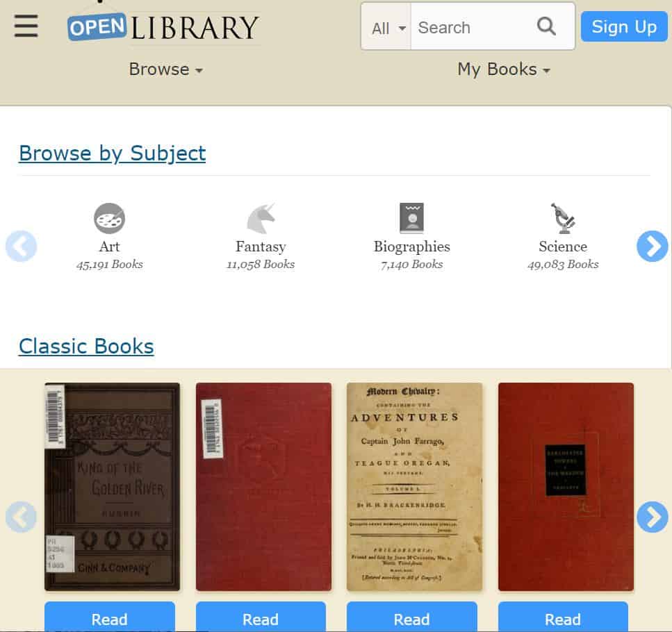This screenshot has width=672, height=632.
Task: Open the hamburger navigation menu
Action: point(26,26)
